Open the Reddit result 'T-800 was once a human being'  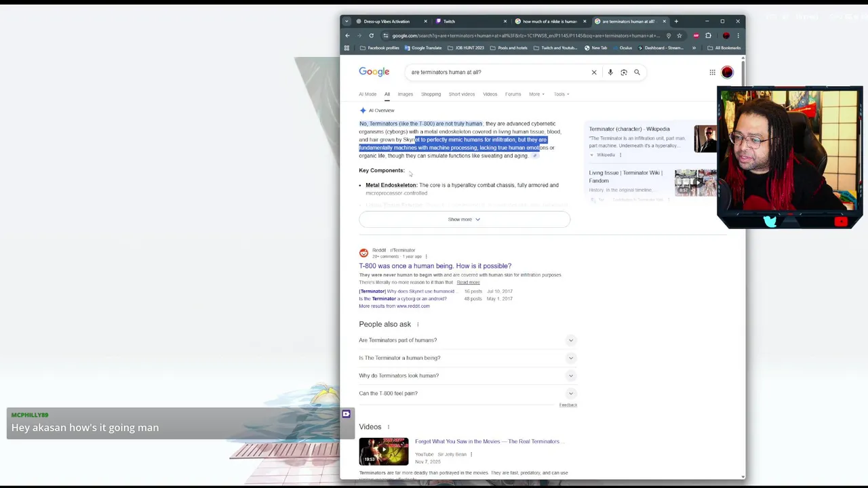(x=435, y=266)
